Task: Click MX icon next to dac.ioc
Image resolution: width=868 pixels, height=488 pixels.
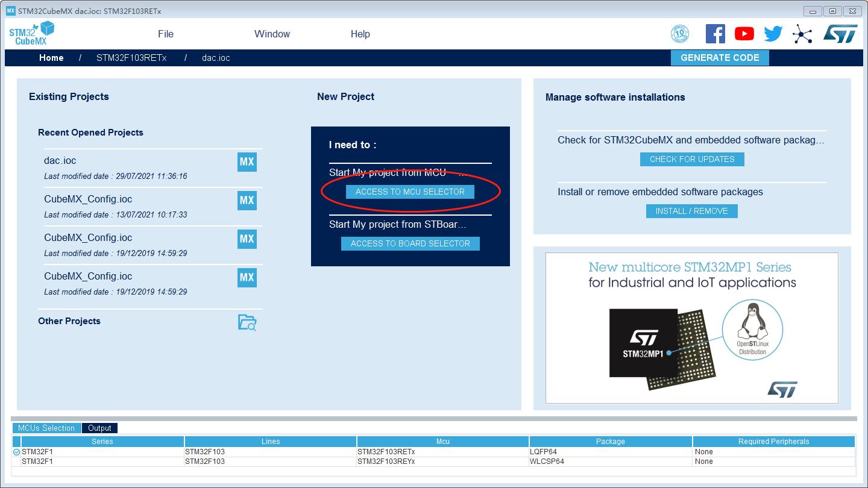Action: pos(247,162)
